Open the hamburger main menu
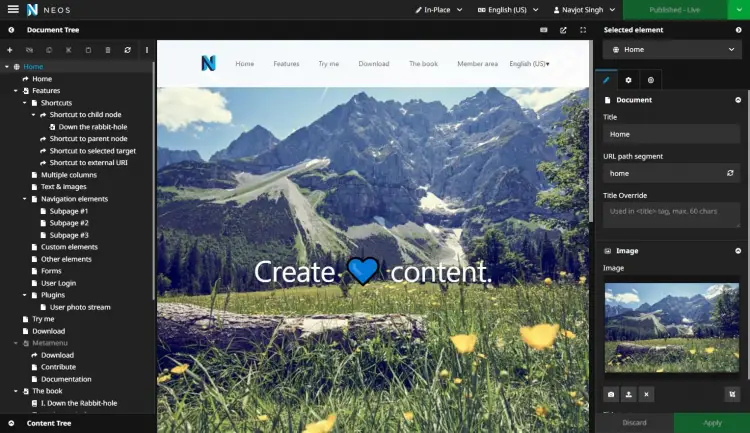The image size is (750, 433). [13, 9]
